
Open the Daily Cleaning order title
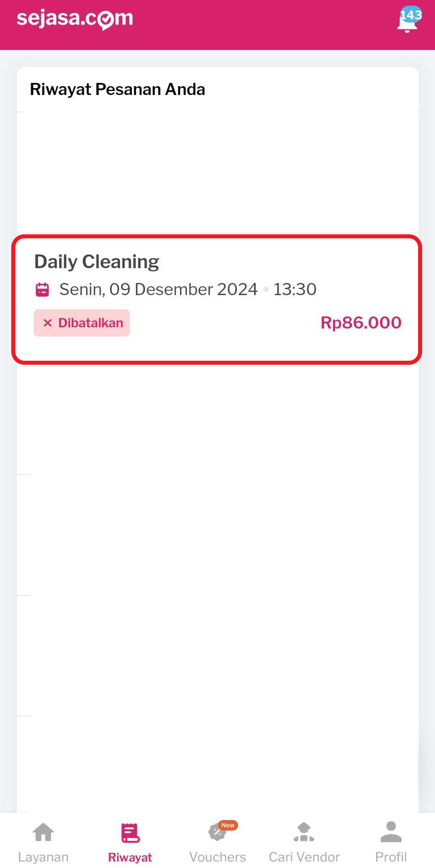point(97,262)
